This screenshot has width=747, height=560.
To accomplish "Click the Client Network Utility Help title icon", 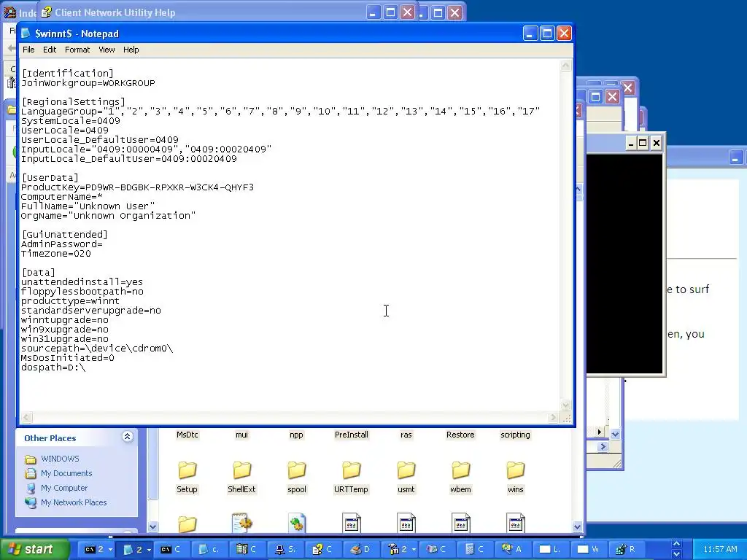I will (x=46, y=12).
